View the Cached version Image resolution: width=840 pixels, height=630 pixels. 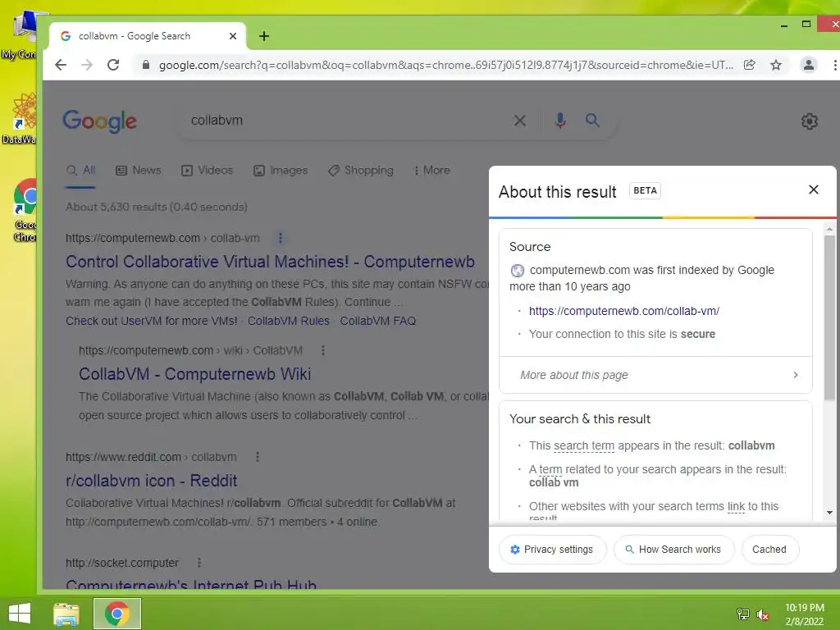click(x=769, y=549)
